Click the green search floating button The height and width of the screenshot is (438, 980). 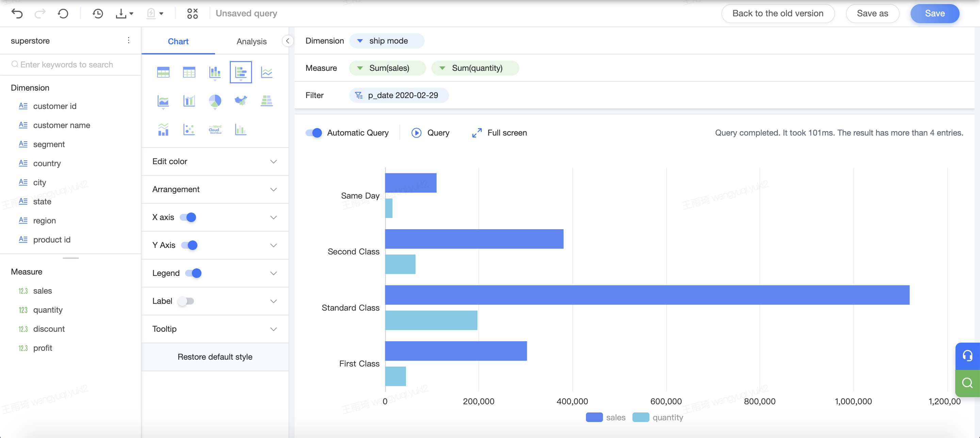coord(967,383)
